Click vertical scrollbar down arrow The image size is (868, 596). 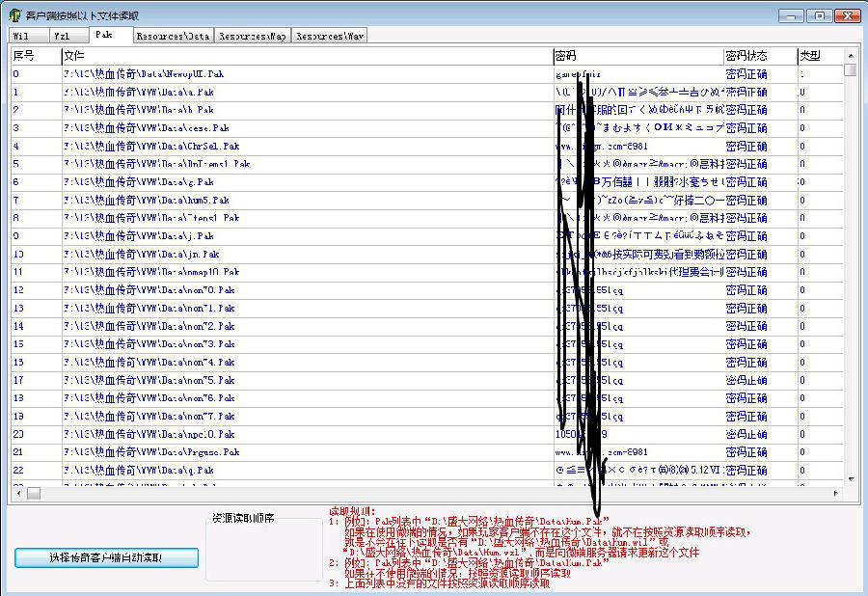click(x=851, y=478)
